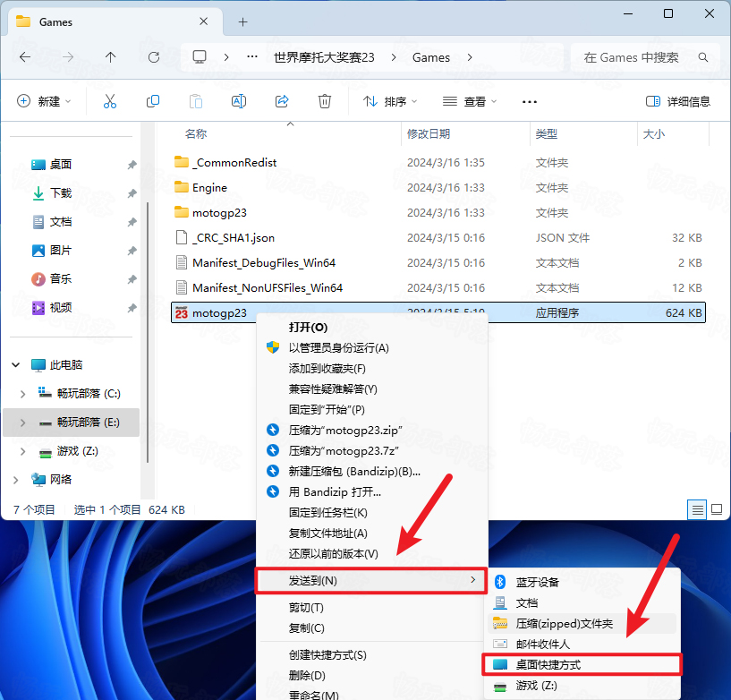This screenshot has width=731, height=700.
Task: Show hidden path with breadcrumb ellipsis
Action: [252, 57]
